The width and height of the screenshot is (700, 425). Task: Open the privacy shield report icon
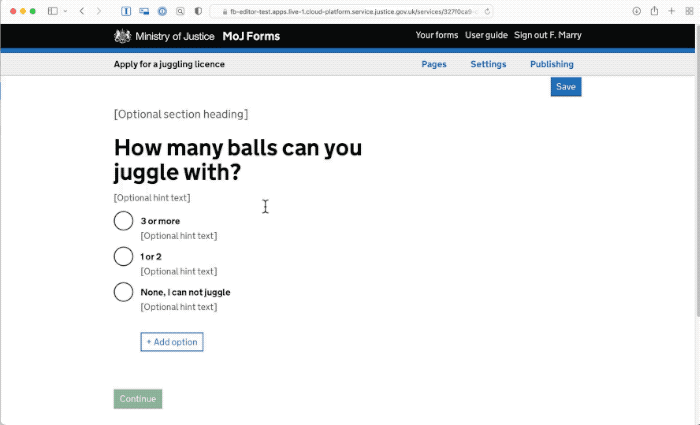click(x=198, y=11)
